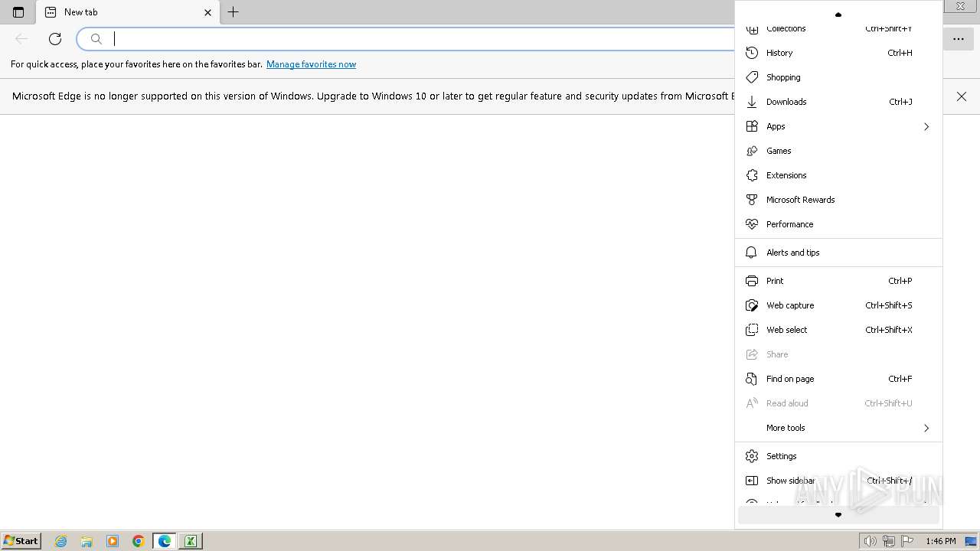980x551 pixels.
Task: Click the Performance heartbeat icon
Action: point(752,224)
